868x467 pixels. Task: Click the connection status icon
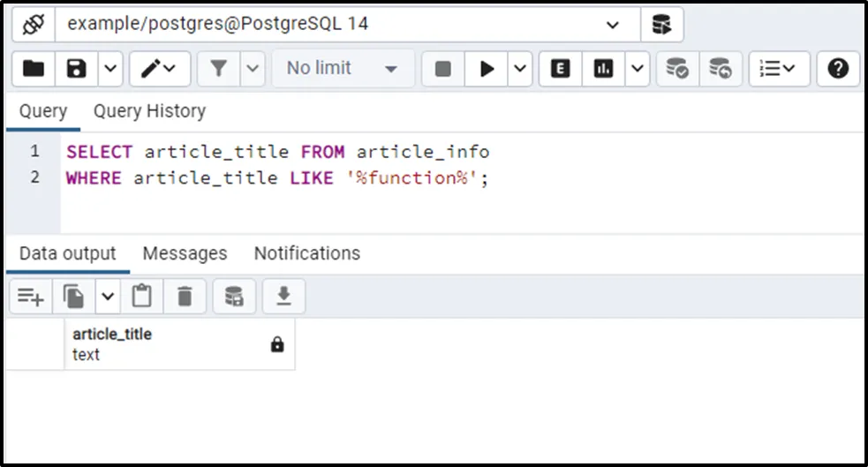coord(34,25)
